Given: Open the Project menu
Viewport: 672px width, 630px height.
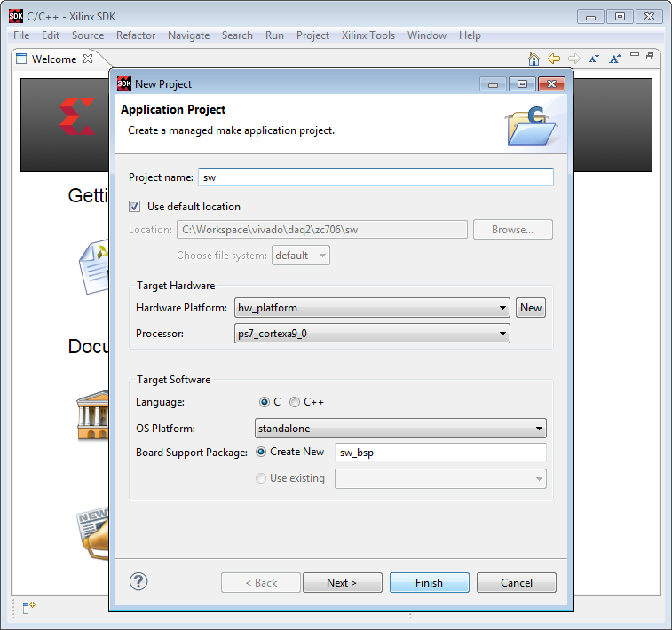Looking at the screenshot, I should (312, 35).
